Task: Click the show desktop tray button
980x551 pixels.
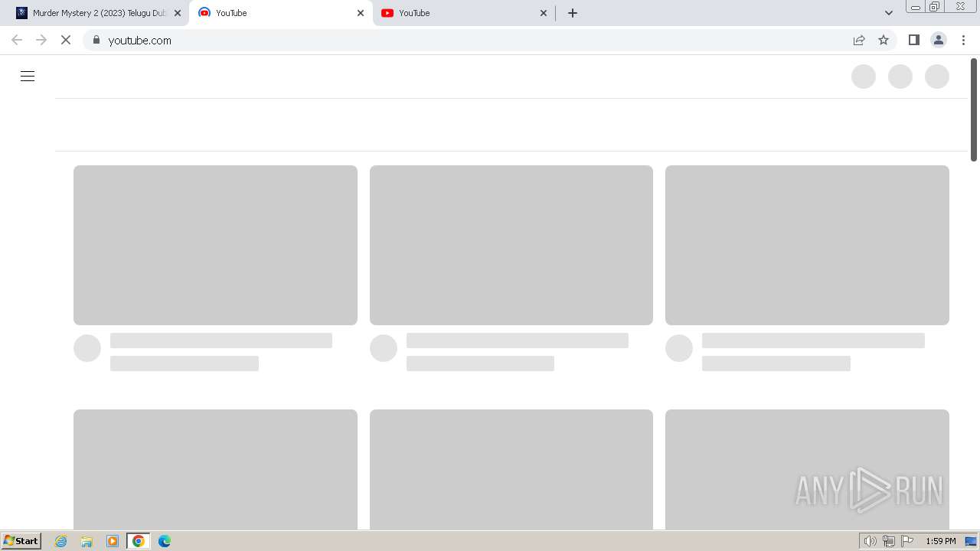Action: point(971,541)
